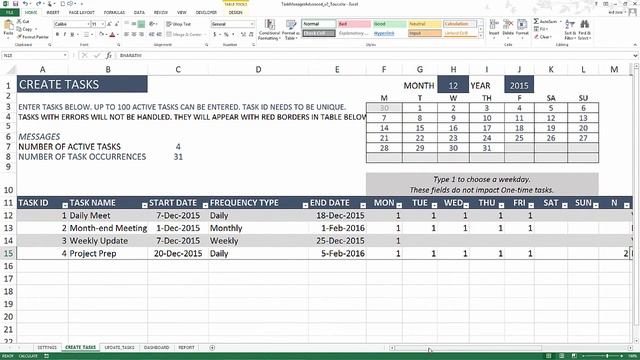Expand the cell styles gallery more arrow
Viewport: 640px width, 360px height.
(480, 37)
